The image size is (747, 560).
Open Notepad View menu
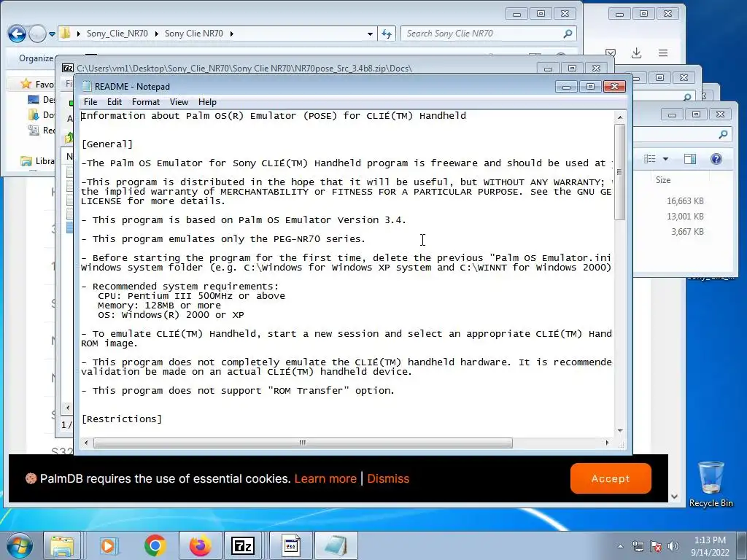coord(179,102)
